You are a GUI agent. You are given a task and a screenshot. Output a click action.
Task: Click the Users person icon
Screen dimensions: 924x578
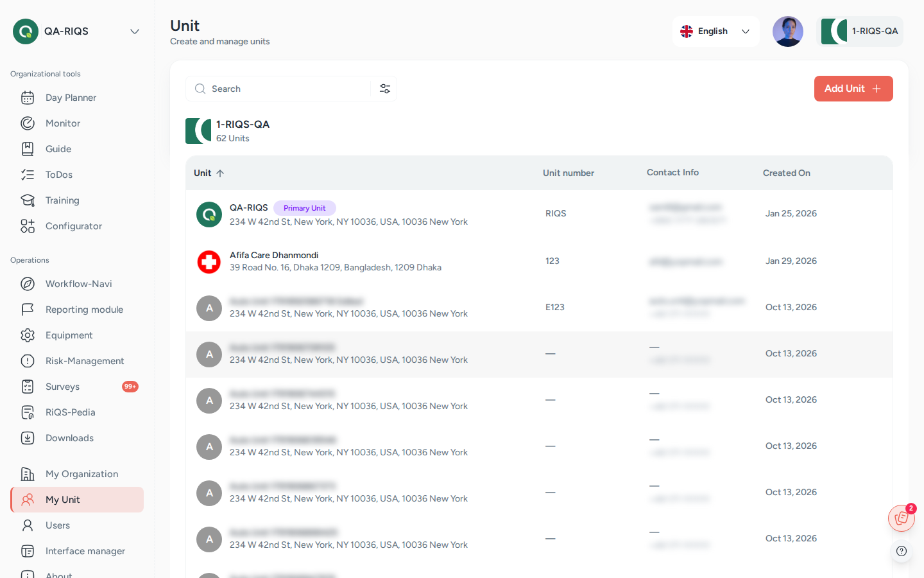(x=28, y=525)
